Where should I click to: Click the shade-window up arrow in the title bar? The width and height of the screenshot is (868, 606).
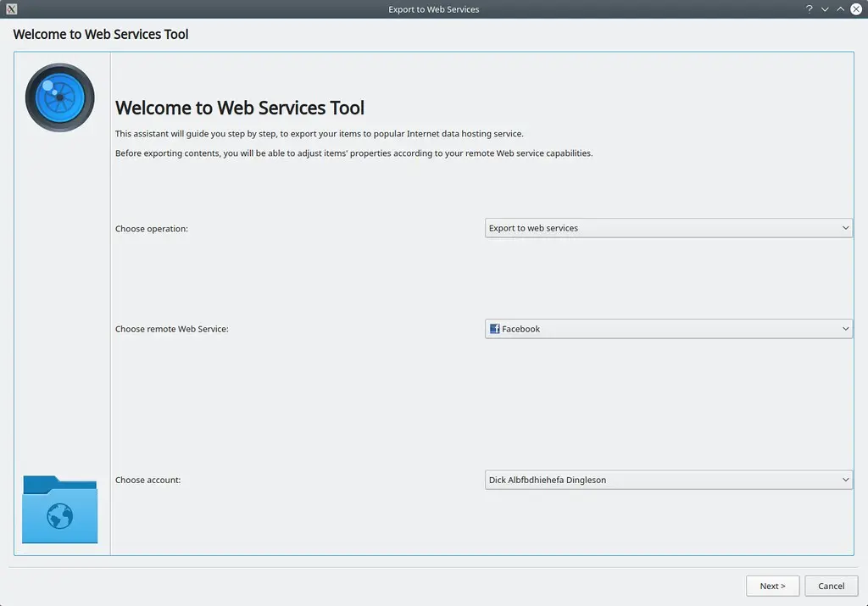pos(838,8)
